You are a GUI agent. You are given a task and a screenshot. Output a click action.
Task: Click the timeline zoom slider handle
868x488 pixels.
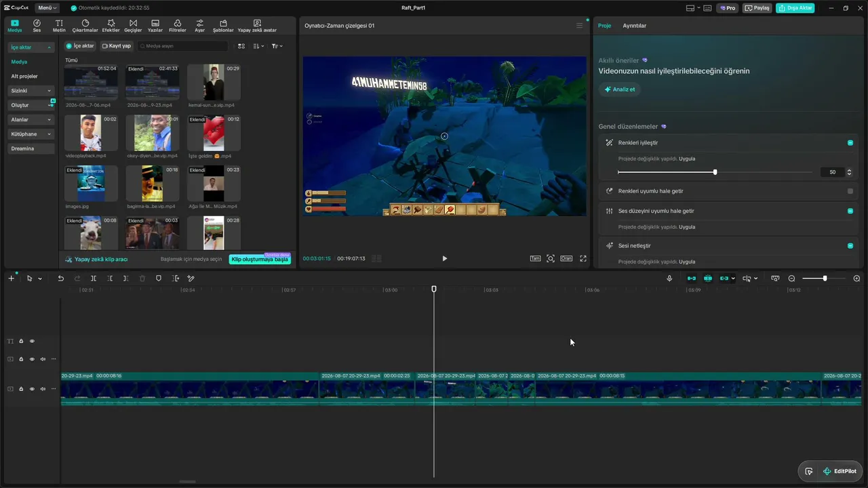[x=825, y=279]
